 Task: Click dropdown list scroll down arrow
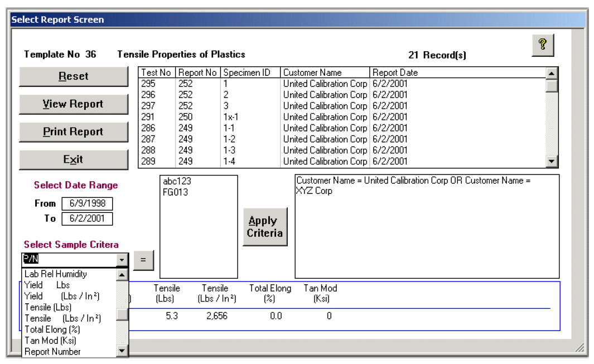[122, 351]
